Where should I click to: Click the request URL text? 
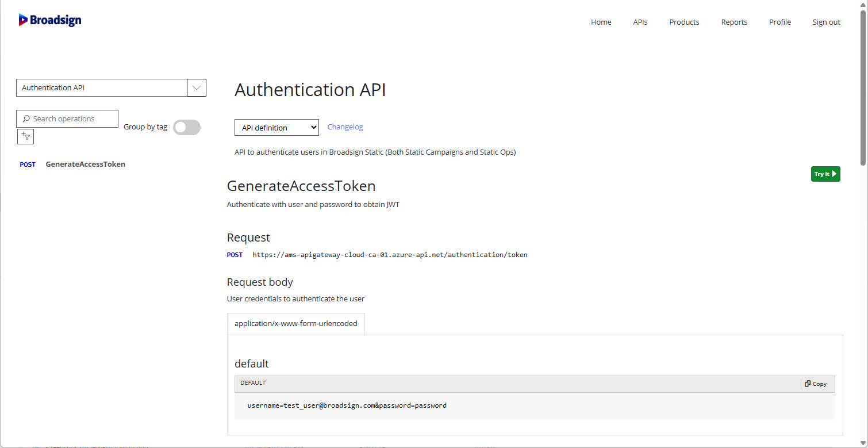point(390,255)
